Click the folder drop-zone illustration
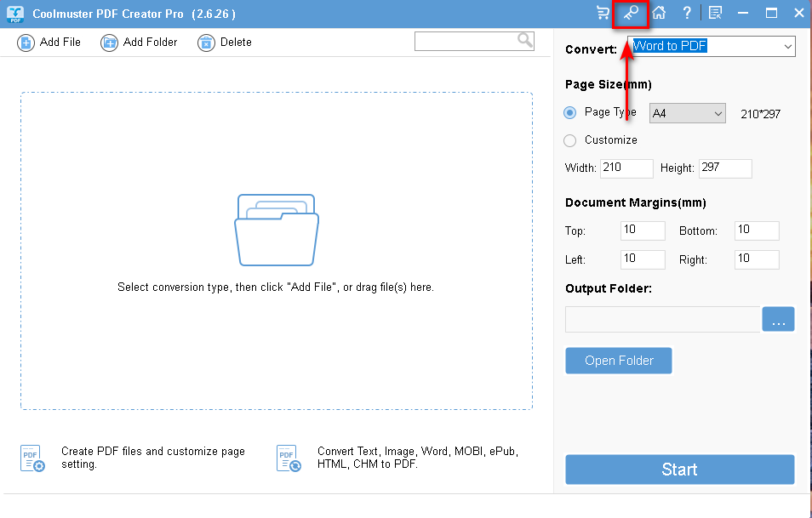The width and height of the screenshot is (812, 518). pyautogui.click(x=277, y=231)
